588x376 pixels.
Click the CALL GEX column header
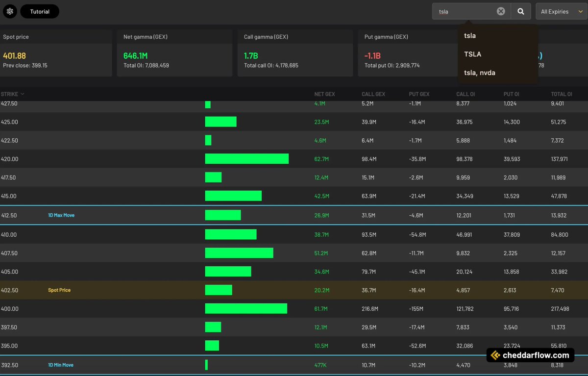pos(373,94)
